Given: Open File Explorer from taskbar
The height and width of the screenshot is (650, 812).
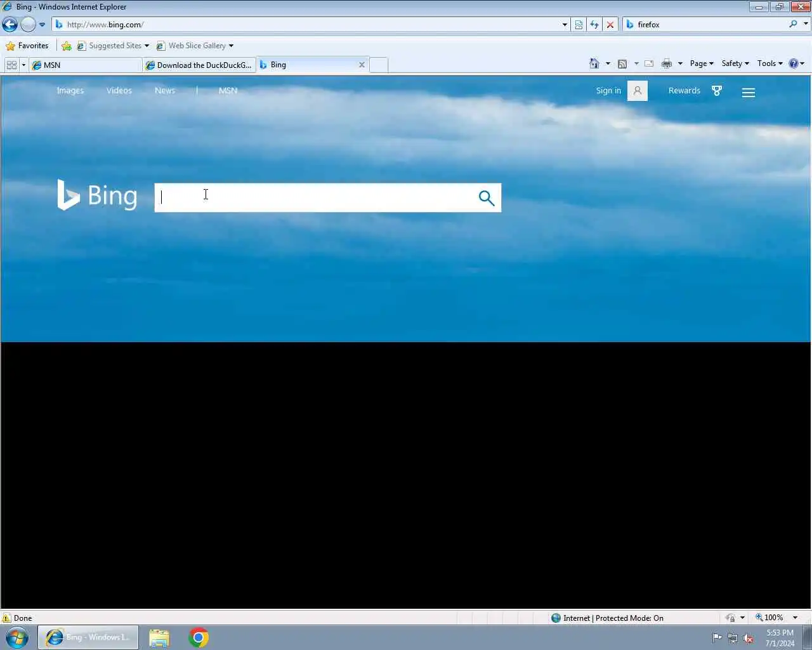Looking at the screenshot, I should [x=159, y=637].
